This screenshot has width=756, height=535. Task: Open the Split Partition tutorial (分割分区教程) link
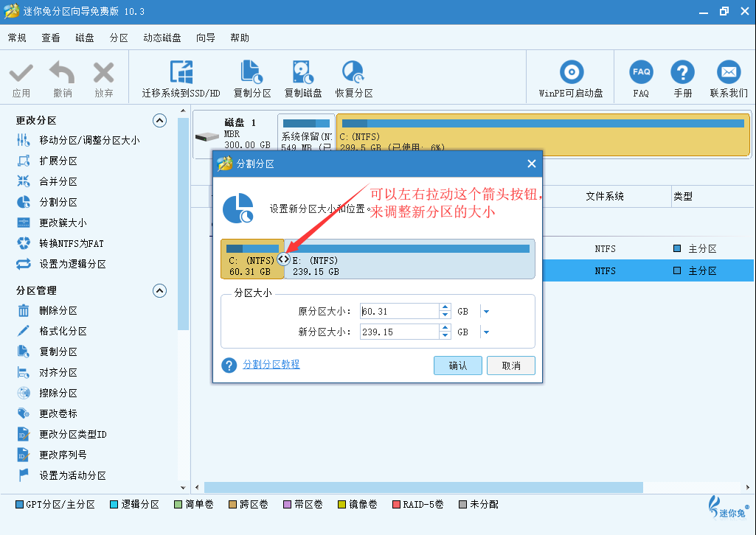[271, 365]
